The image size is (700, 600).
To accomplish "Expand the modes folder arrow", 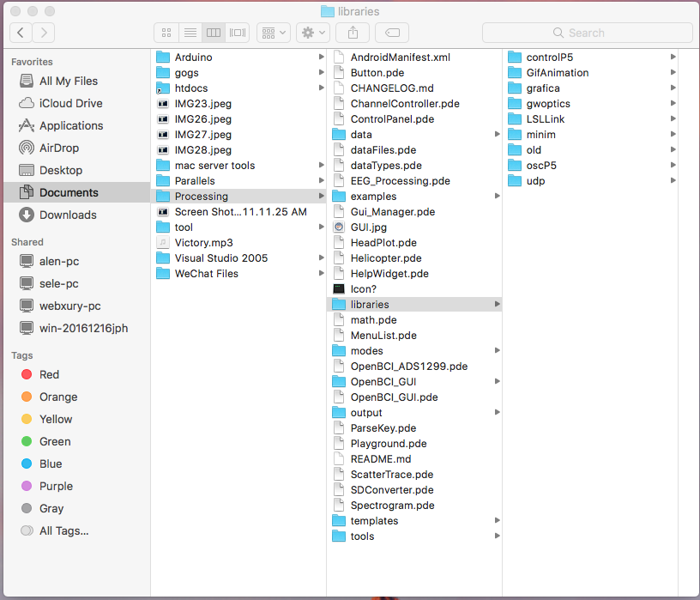I will (x=497, y=351).
